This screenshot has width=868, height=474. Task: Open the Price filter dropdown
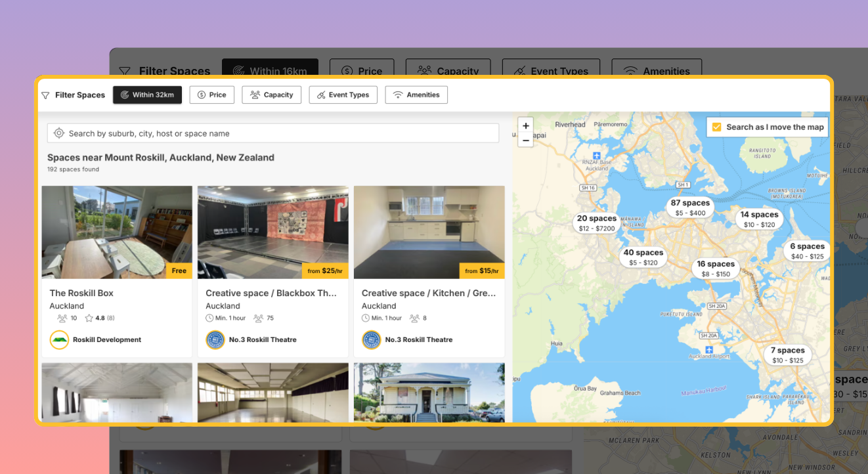click(211, 95)
